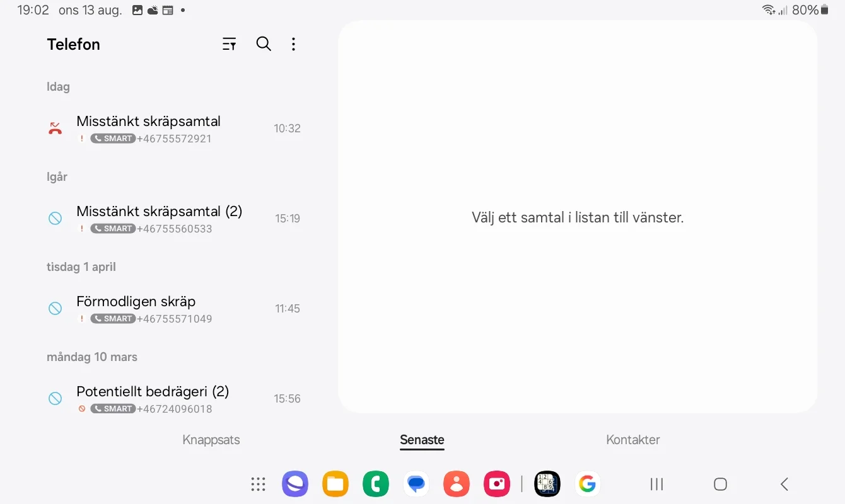Tap SMART badge beside +46724096018
This screenshot has height=504, width=845.
(113, 409)
